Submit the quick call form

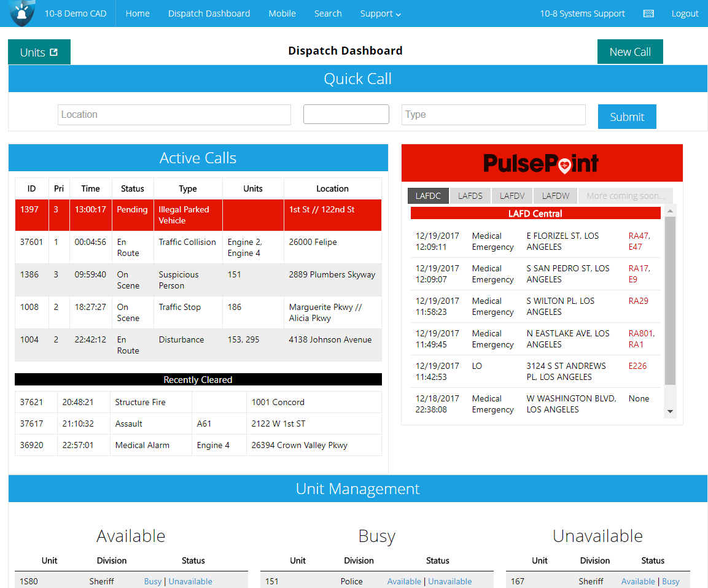pyautogui.click(x=627, y=117)
